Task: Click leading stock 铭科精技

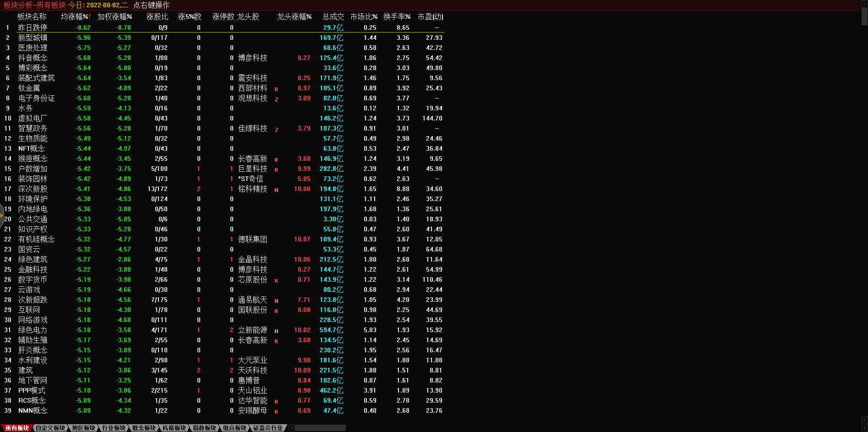Action: click(x=252, y=189)
